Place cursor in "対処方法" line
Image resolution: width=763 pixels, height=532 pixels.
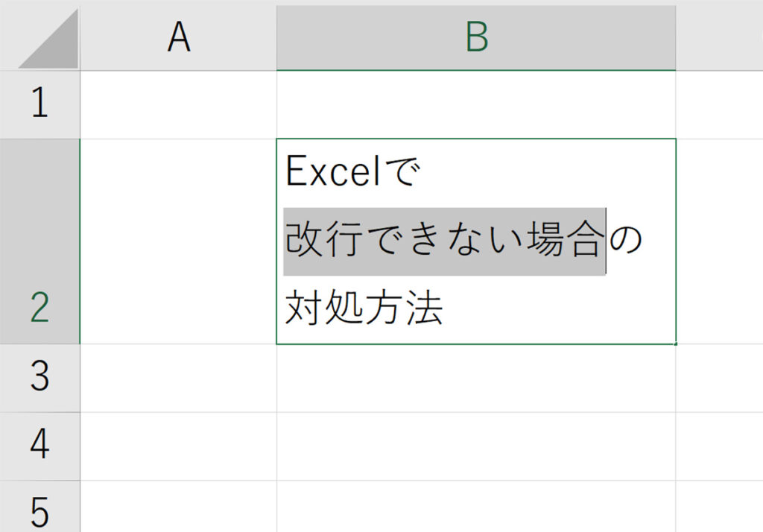364,308
